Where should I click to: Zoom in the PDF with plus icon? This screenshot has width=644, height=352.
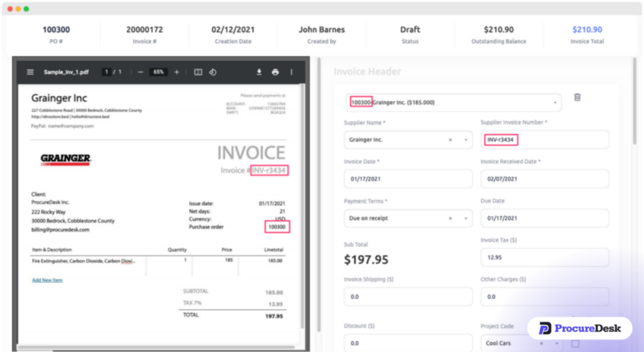pyautogui.click(x=177, y=72)
